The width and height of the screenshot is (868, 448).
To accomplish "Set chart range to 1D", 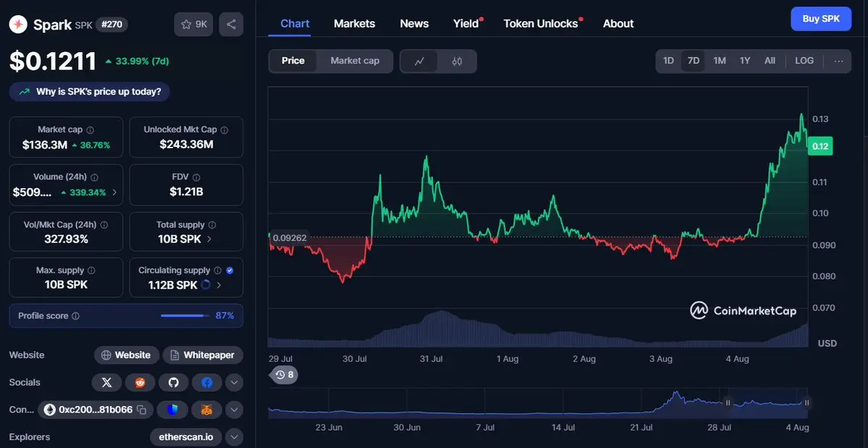I will [669, 61].
